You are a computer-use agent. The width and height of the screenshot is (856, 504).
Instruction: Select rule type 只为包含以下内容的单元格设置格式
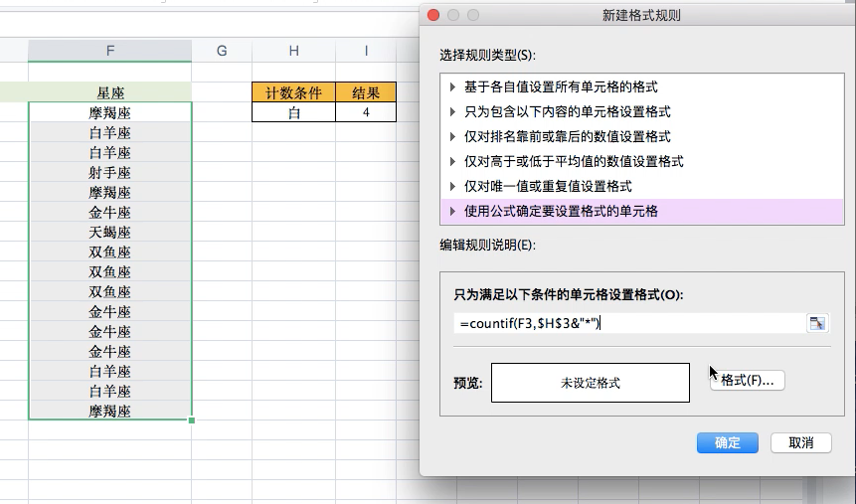coord(642,112)
